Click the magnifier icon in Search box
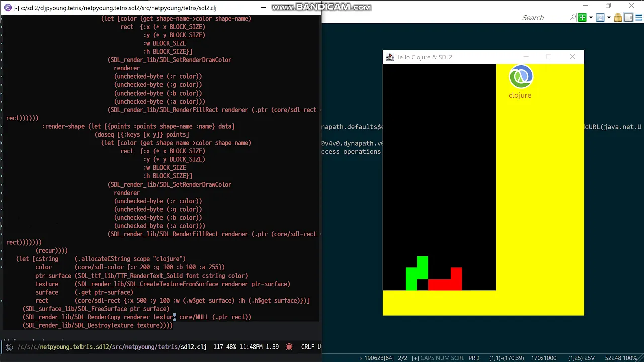 [573, 18]
